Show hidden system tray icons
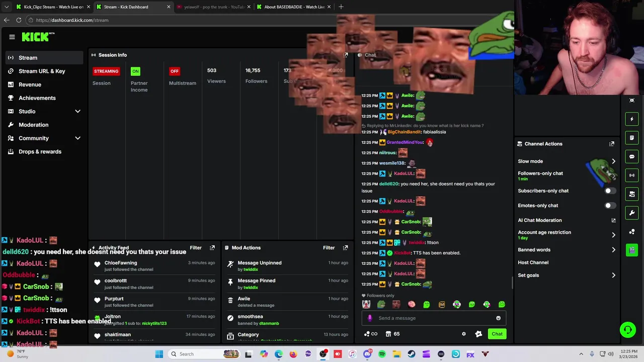The image size is (644, 362). pyautogui.click(x=581, y=354)
